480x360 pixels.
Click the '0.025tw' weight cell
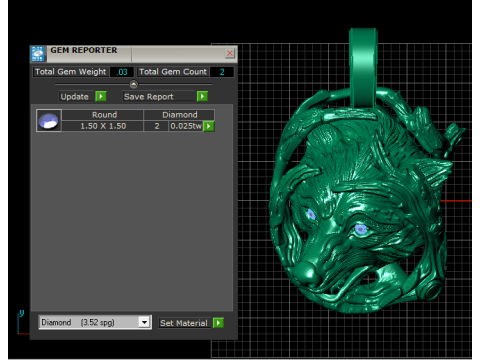[x=186, y=126]
